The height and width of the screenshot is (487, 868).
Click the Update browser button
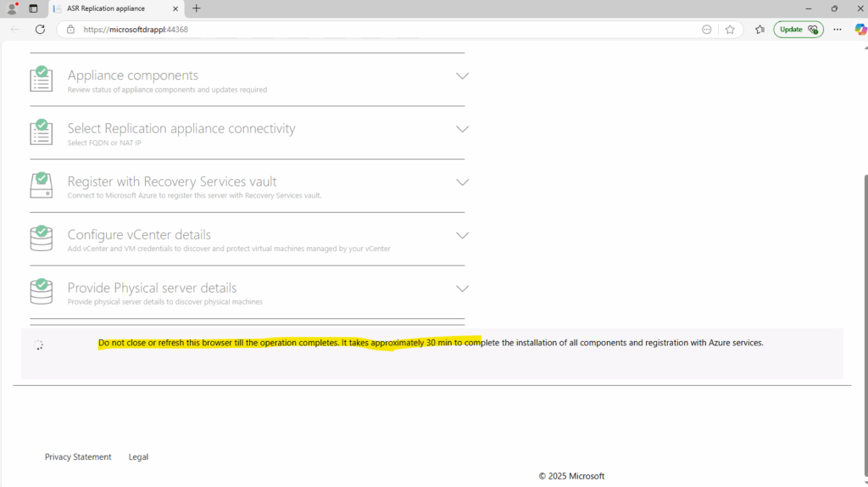(798, 30)
